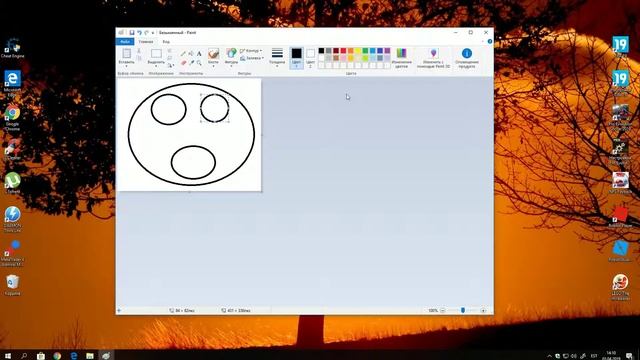Pick the yellow color swatch
This screenshot has height=360, width=640.
(x=358, y=51)
